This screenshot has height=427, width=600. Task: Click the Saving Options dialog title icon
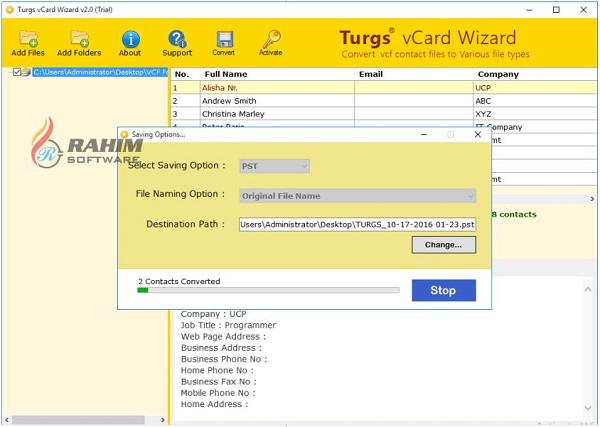tap(124, 135)
